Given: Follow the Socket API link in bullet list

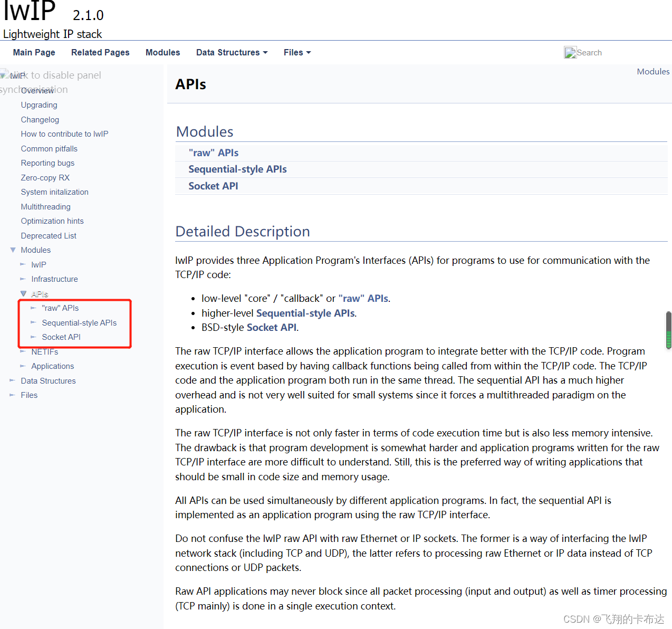Looking at the screenshot, I should point(271,328).
